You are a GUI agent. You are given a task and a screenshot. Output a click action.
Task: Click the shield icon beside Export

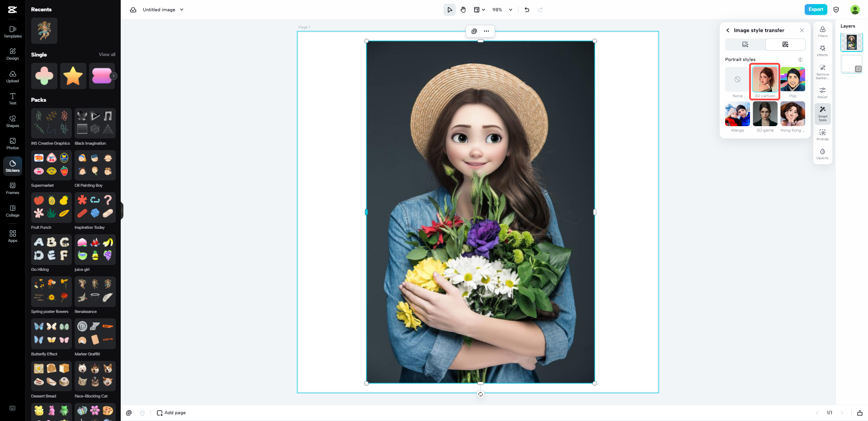click(x=836, y=9)
